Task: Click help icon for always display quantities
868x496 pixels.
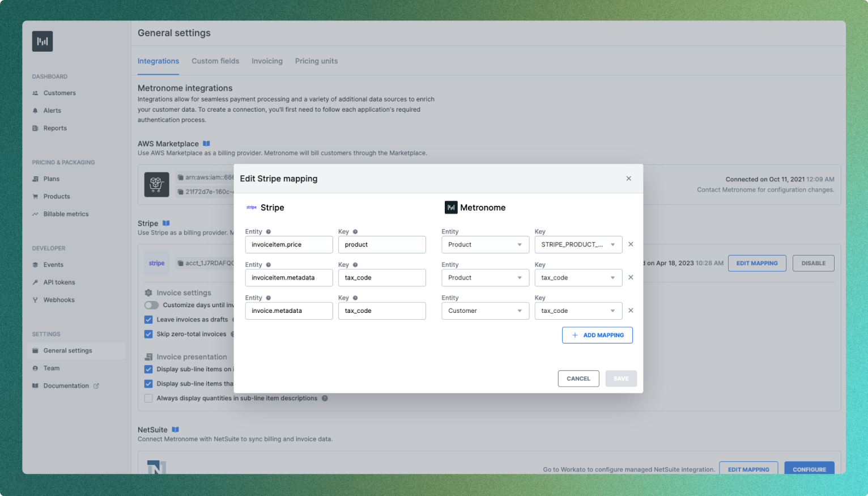Action: [x=325, y=398]
